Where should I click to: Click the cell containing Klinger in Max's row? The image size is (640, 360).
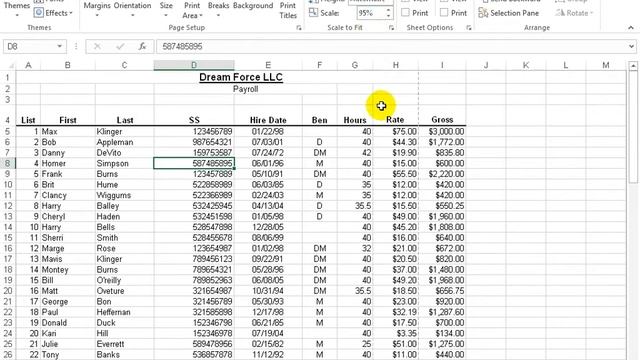(124, 131)
